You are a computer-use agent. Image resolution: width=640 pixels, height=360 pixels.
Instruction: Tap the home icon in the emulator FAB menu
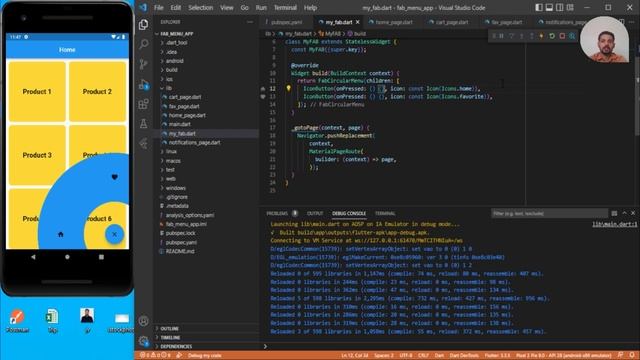coord(61,234)
